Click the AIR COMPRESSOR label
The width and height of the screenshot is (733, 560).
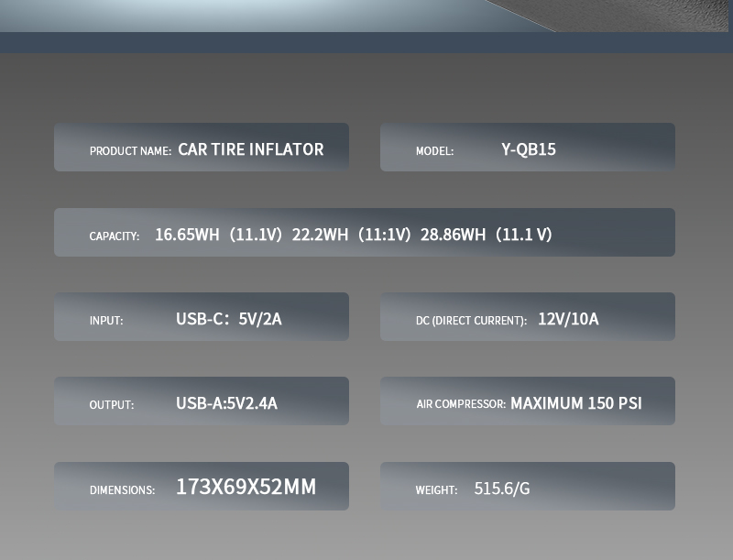pyautogui.click(x=461, y=404)
